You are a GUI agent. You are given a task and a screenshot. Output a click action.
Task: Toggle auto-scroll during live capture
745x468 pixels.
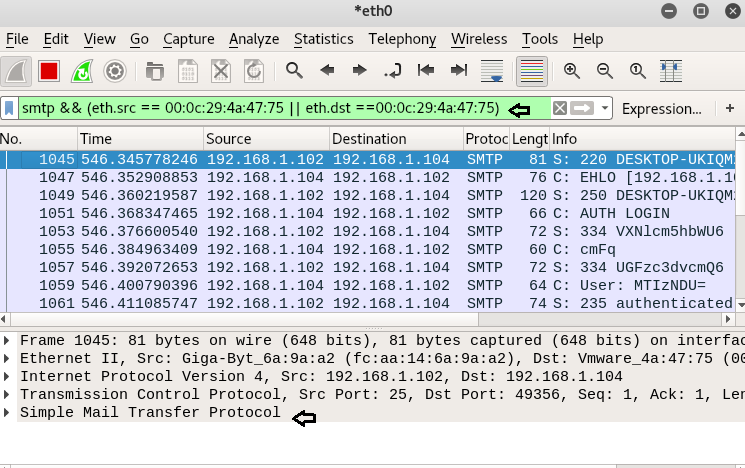[492, 71]
